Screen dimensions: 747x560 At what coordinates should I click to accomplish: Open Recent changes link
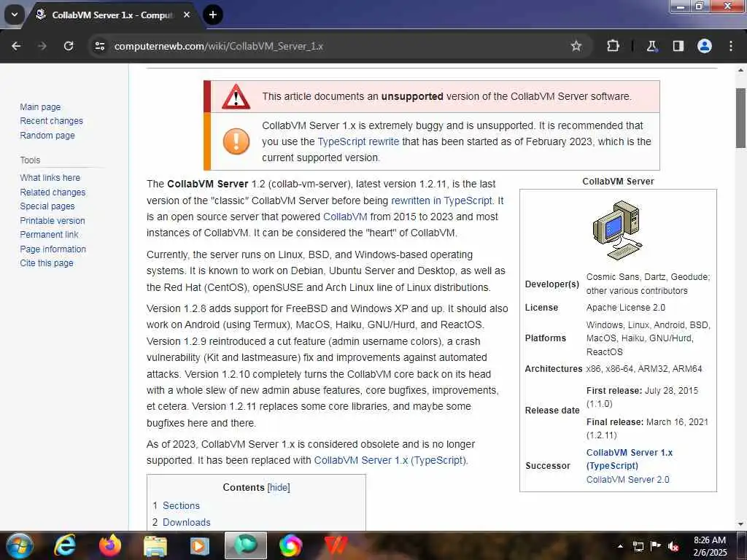pyautogui.click(x=52, y=121)
